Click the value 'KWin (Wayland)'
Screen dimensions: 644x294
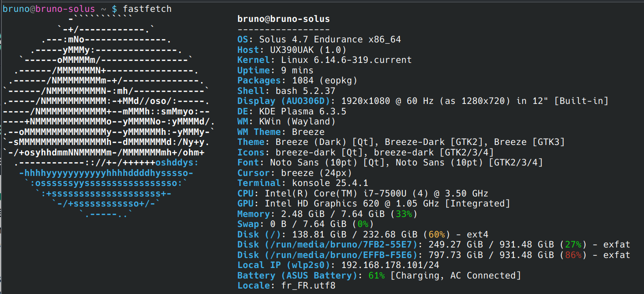tap(297, 121)
